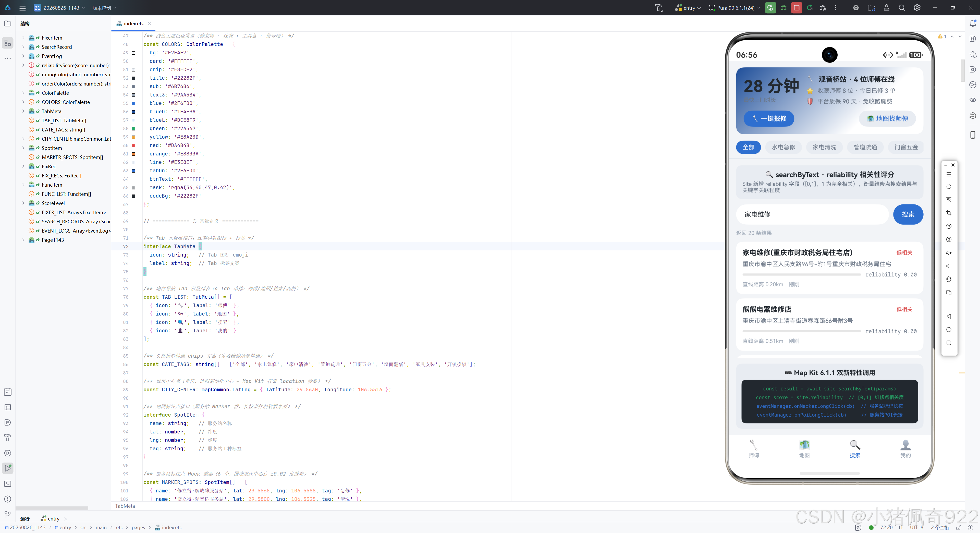
Task: Select the 家电清洗 category chip
Action: (x=824, y=147)
